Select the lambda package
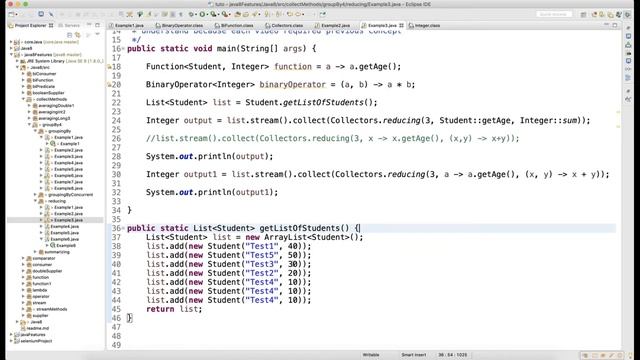Image resolution: width=640 pixels, height=360 pixels. point(40,290)
